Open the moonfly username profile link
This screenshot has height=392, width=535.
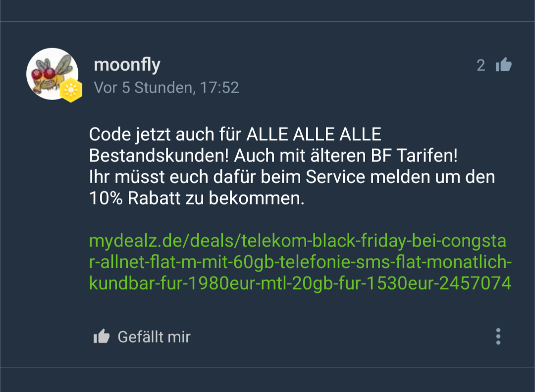[x=127, y=65]
